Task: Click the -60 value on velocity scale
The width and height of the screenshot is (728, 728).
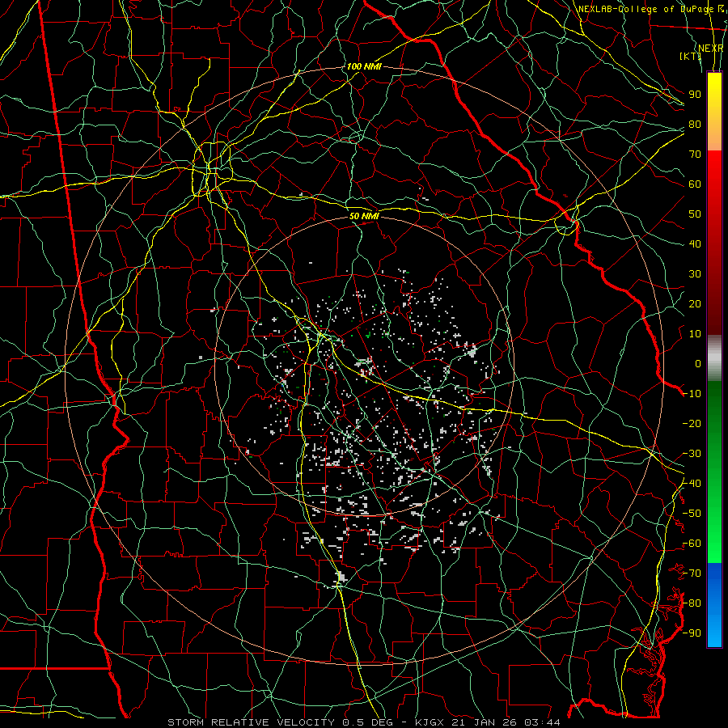Action: tap(692, 544)
